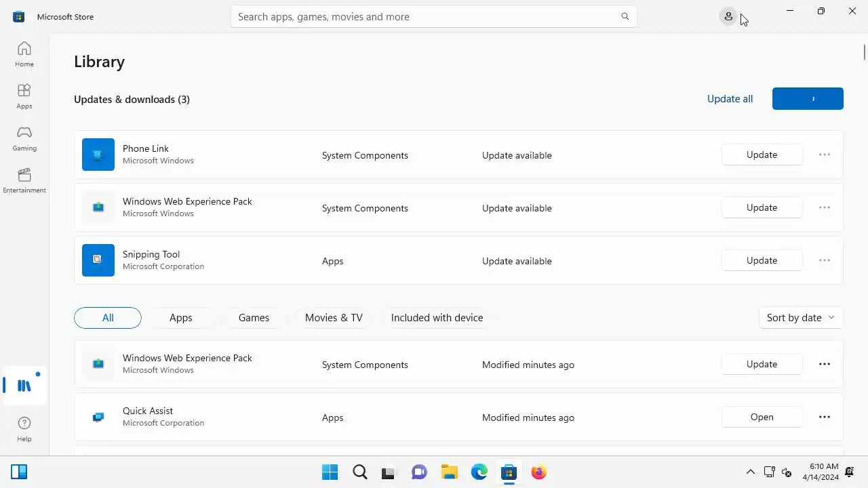This screenshot has width=868, height=488.
Task: Select the Movies & TV filter tab
Action: (x=334, y=317)
